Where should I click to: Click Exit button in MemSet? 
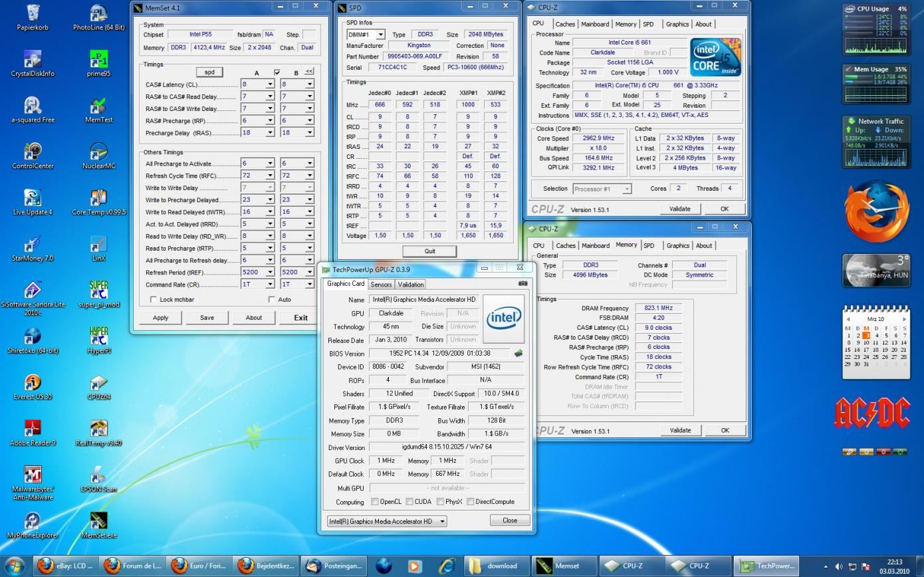coord(300,318)
